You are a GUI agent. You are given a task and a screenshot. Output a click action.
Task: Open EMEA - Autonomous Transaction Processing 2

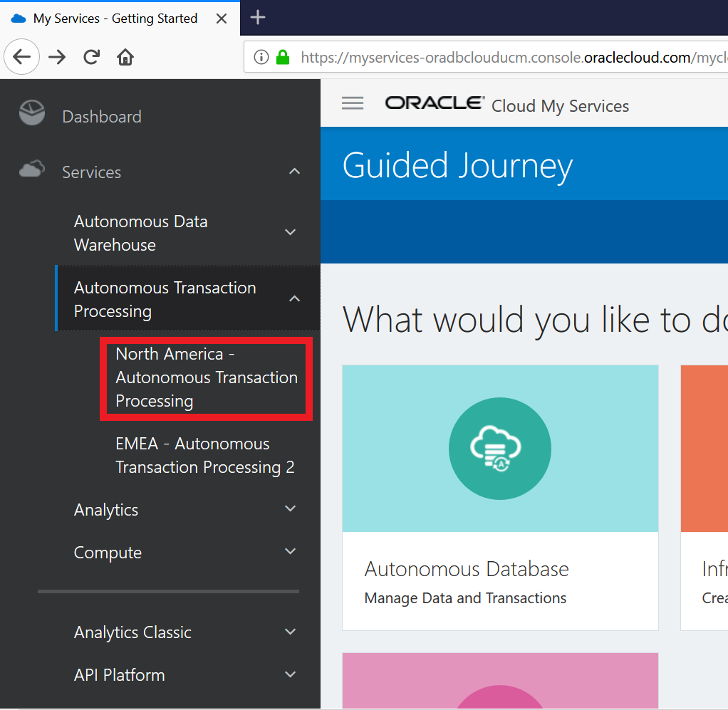[x=204, y=455]
